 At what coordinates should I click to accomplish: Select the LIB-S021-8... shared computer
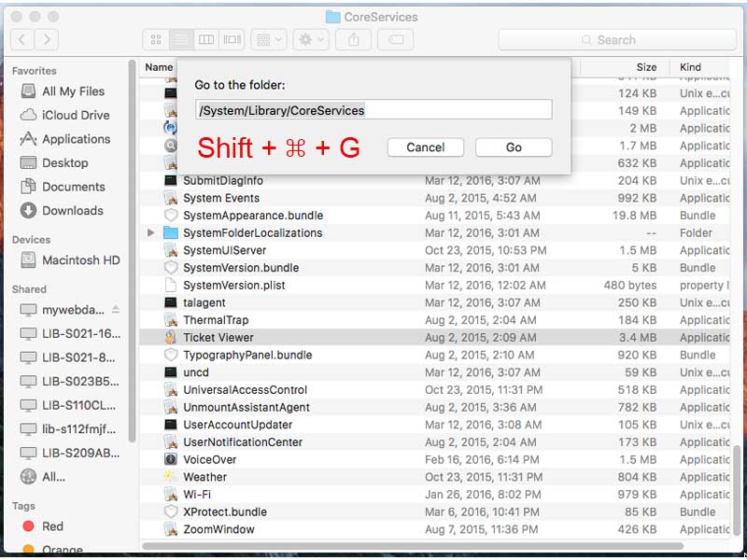pyautogui.click(x=69, y=357)
